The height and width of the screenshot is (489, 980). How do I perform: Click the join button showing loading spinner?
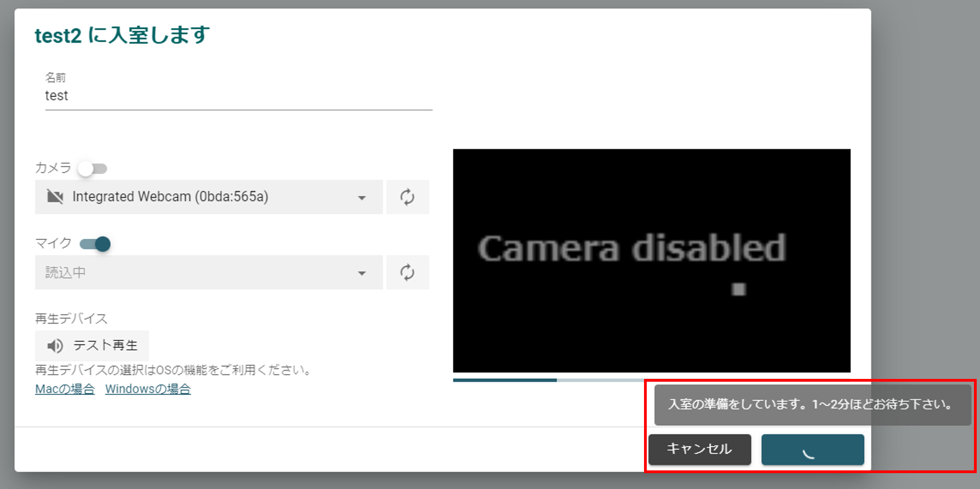point(812,450)
